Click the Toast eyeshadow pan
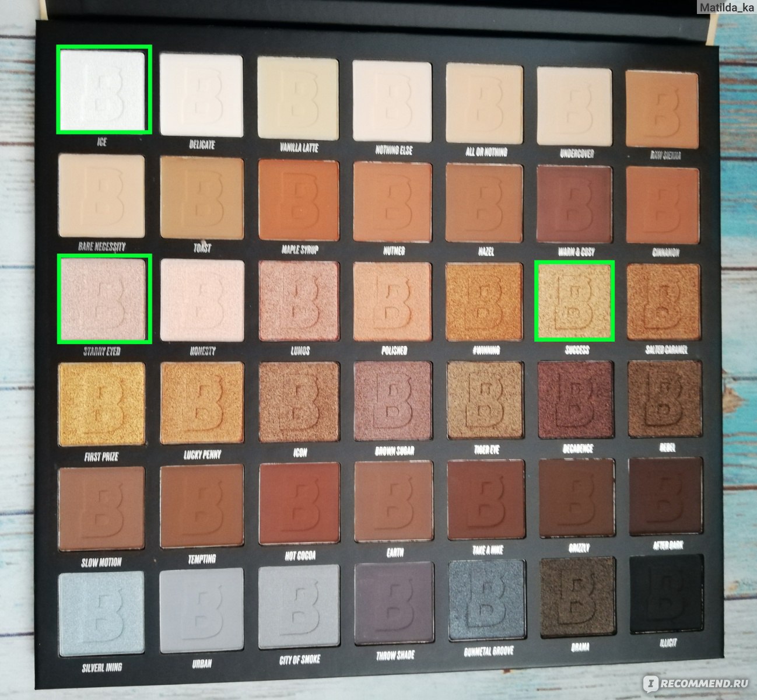Viewport: 757px width, 700px height. coord(201,198)
